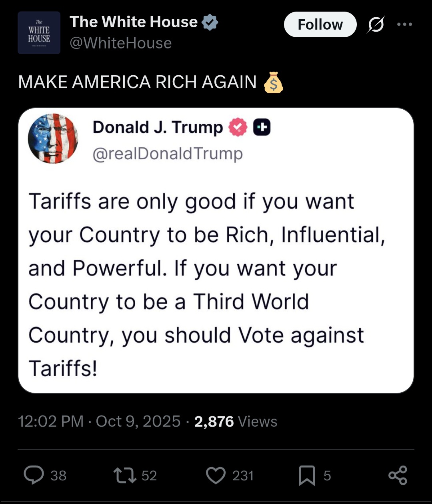The image size is (432, 504).
Task: Click Trump's red verified badge
Action: coord(238,127)
